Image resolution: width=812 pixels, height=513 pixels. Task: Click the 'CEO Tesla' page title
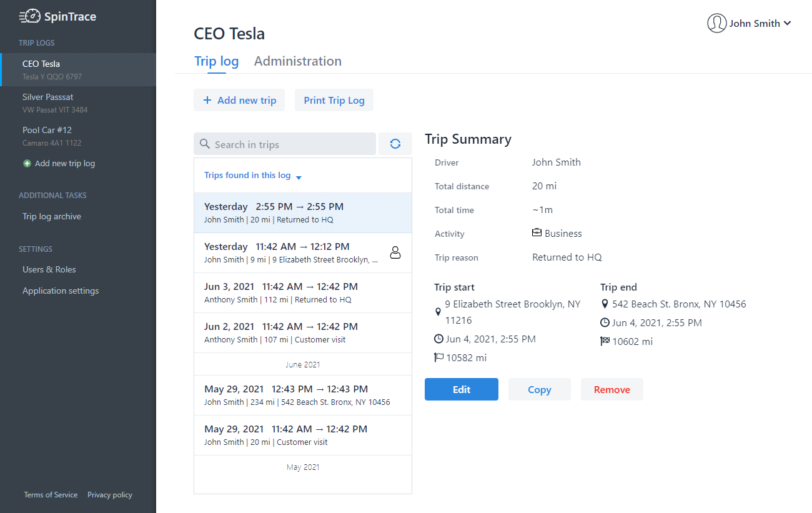[229, 33]
